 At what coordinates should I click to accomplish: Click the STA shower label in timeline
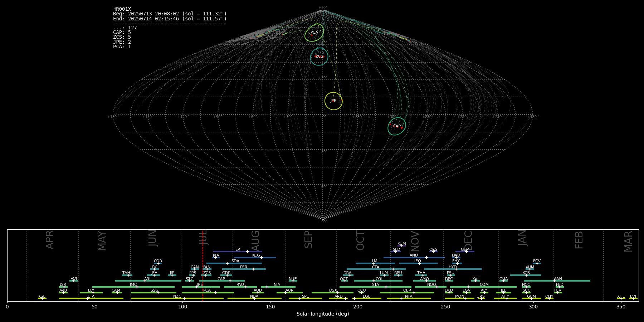[x=376, y=285]
